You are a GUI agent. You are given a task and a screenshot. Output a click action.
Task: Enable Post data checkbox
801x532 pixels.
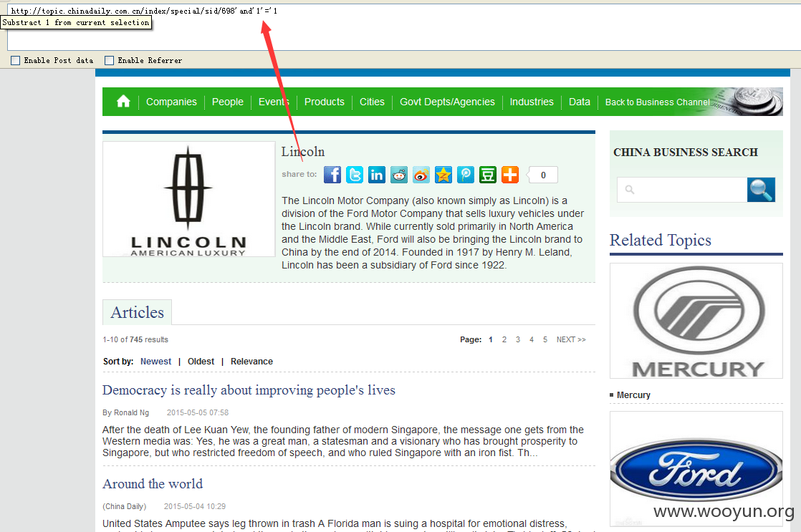(x=15, y=60)
